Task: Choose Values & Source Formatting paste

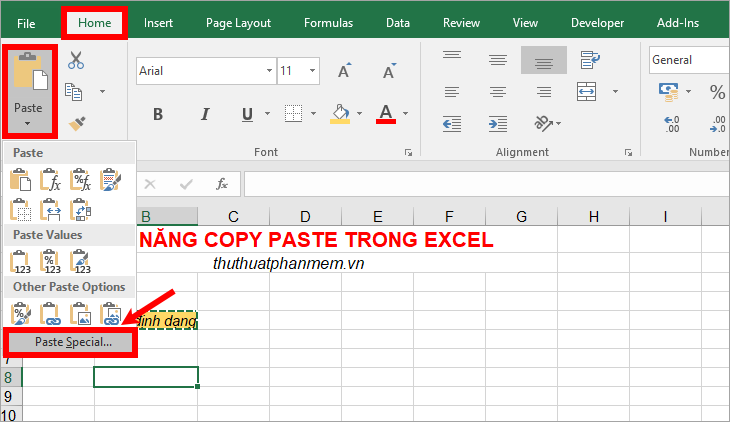Action: [x=80, y=262]
